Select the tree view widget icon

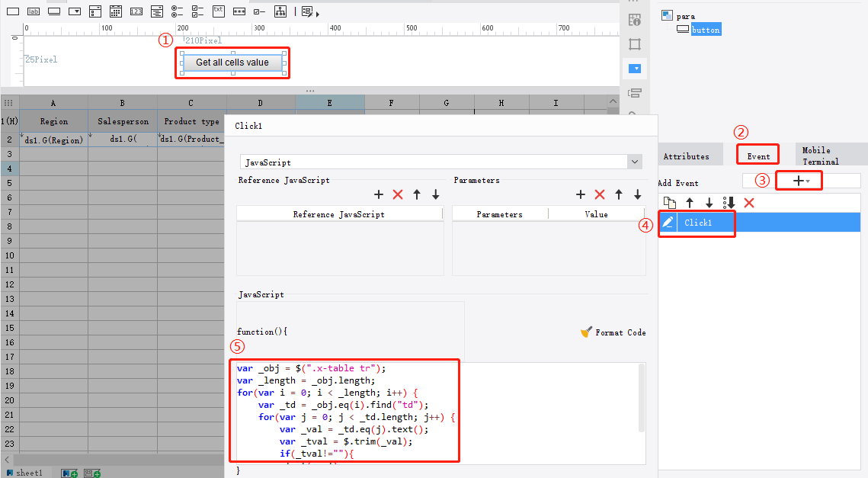280,11
